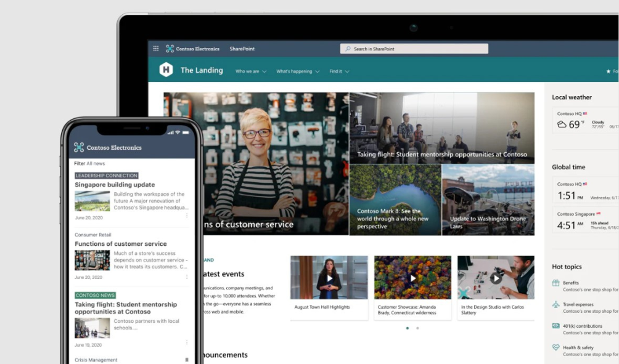Open more options for Taking flight phone article
The image size is (619, 364).
coord(187,342)
